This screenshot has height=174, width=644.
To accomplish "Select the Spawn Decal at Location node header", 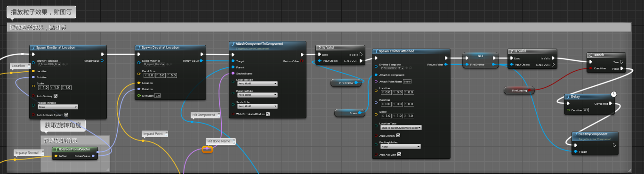I will point(170,48).
